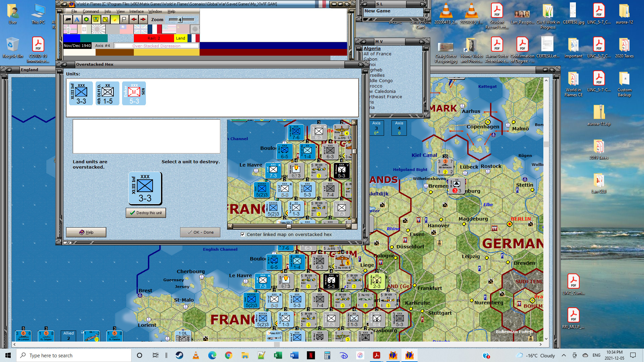Image resolution: width=644 pixels, height=362 pixels.
Task: Click the blue letter A toolbar icon
Action: 77,19
